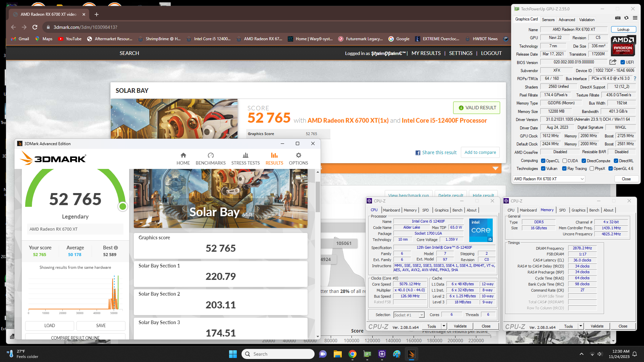Open new browser tab plus icon
644x362 pixels.
pyautogui.click(x=97, y=14)
